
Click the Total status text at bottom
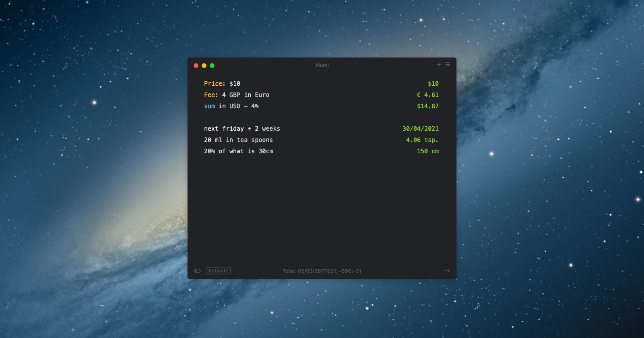[x=322, y=271]
